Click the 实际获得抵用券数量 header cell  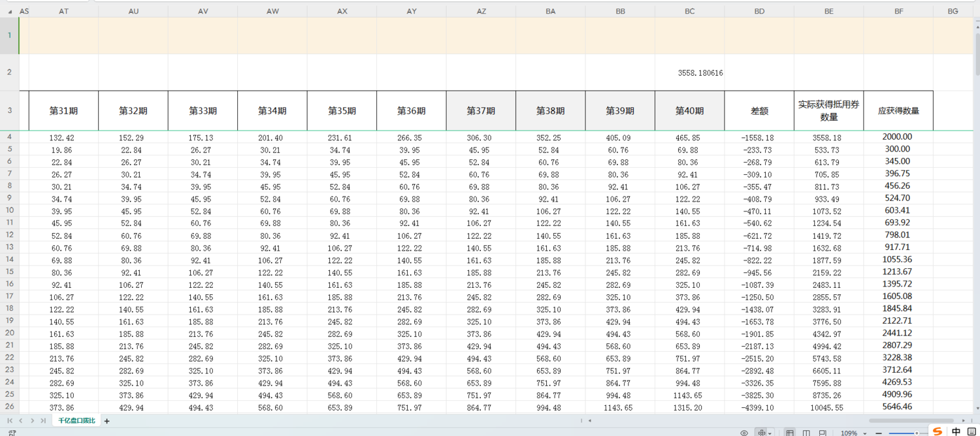pyautogui.click(x=829, y=111)
